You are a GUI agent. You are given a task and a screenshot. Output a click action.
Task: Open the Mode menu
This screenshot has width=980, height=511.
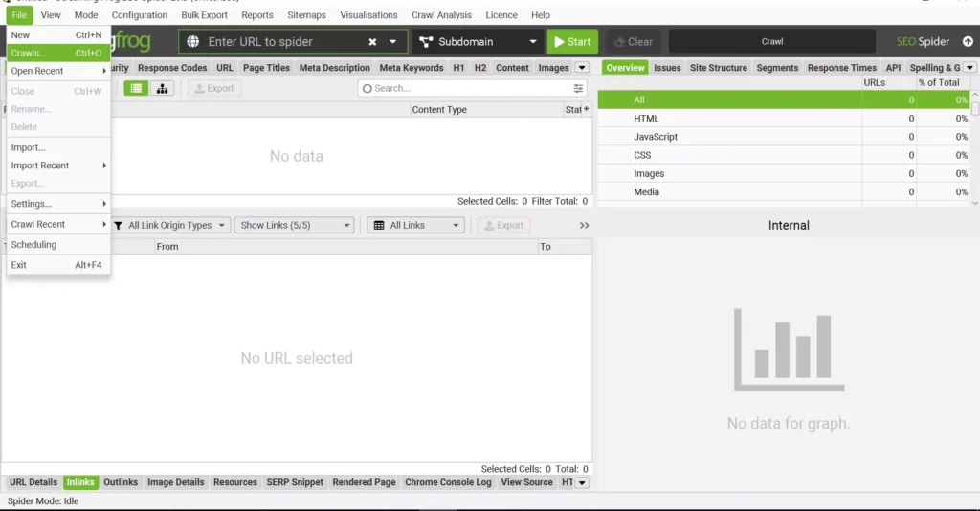[x=86, y=15]
